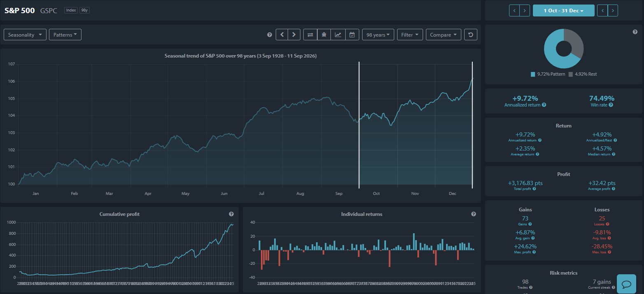Click the teal legend square for Pattern
The height and width of the screenshot is (294, 644).
[x=533, y=74]
